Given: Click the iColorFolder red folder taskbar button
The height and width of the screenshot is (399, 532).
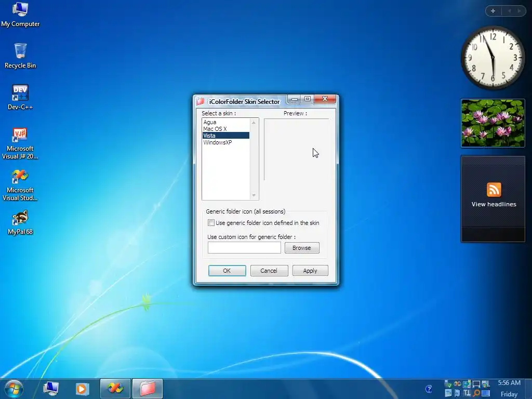Looking at the screenshot, I should [x=148, y=389].
